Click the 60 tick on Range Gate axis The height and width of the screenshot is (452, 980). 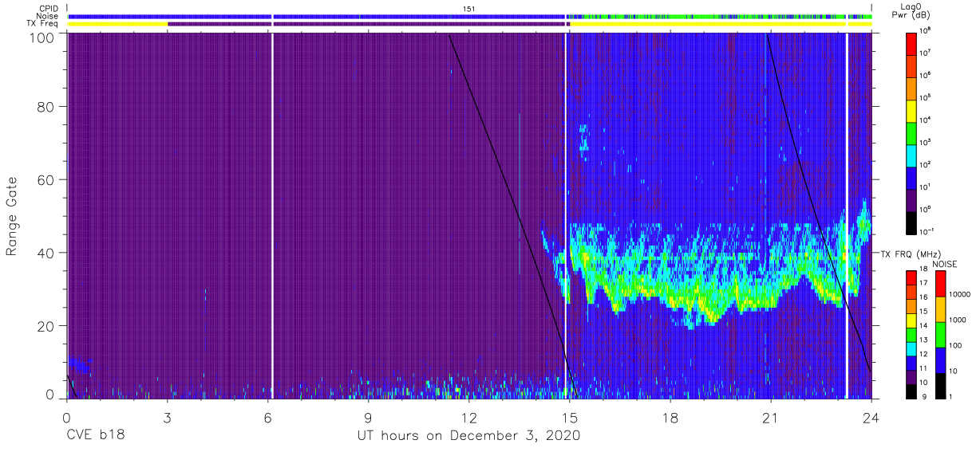(x=46, y=180)
